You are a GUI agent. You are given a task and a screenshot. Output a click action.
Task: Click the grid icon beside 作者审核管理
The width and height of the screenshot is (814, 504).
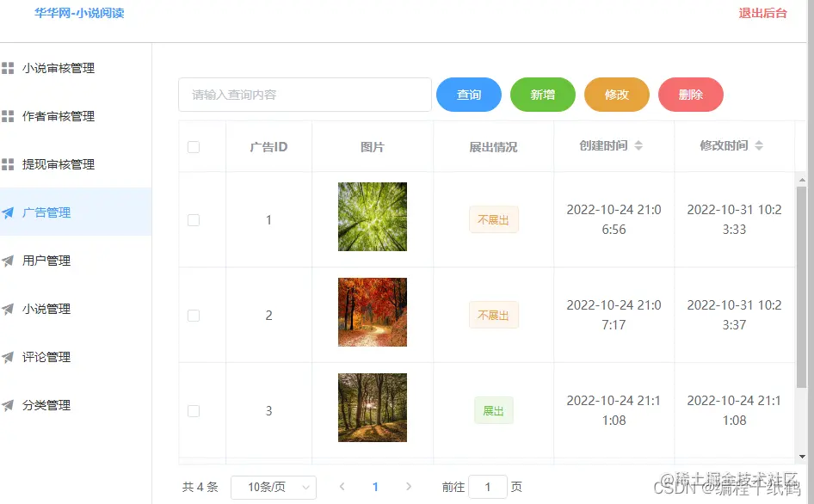tap(8, 116)
